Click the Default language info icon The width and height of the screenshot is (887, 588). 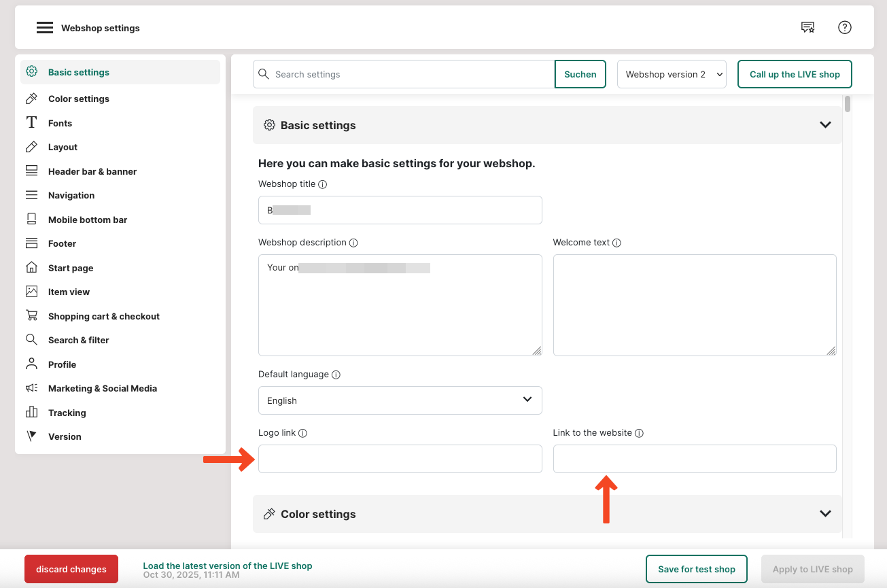coord(336,375)
